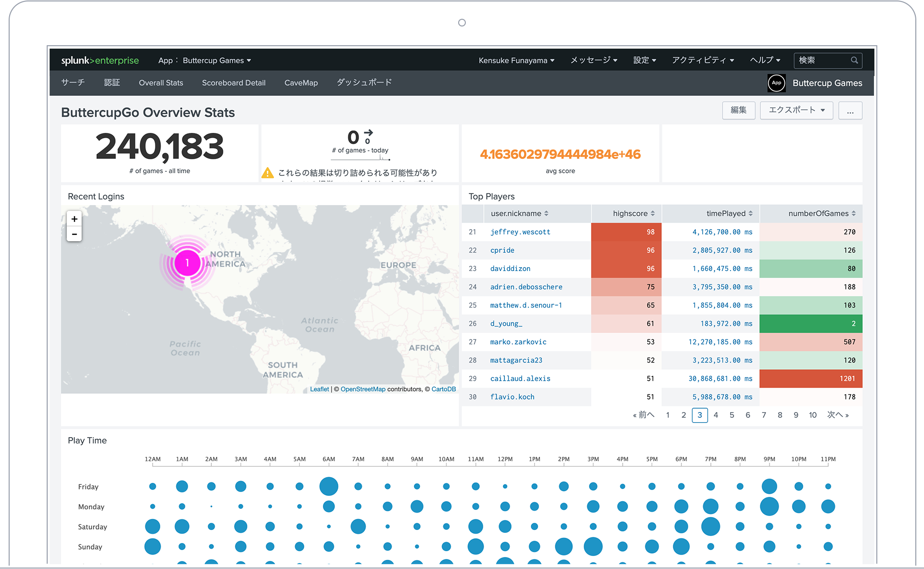Sort by user.nickname column

coord(519,213)
